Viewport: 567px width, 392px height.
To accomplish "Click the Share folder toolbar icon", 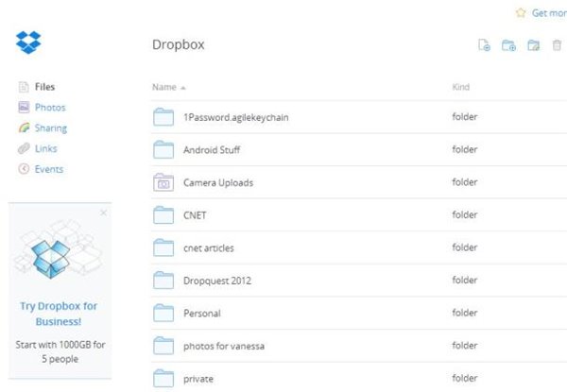I will tap(533, 45).
